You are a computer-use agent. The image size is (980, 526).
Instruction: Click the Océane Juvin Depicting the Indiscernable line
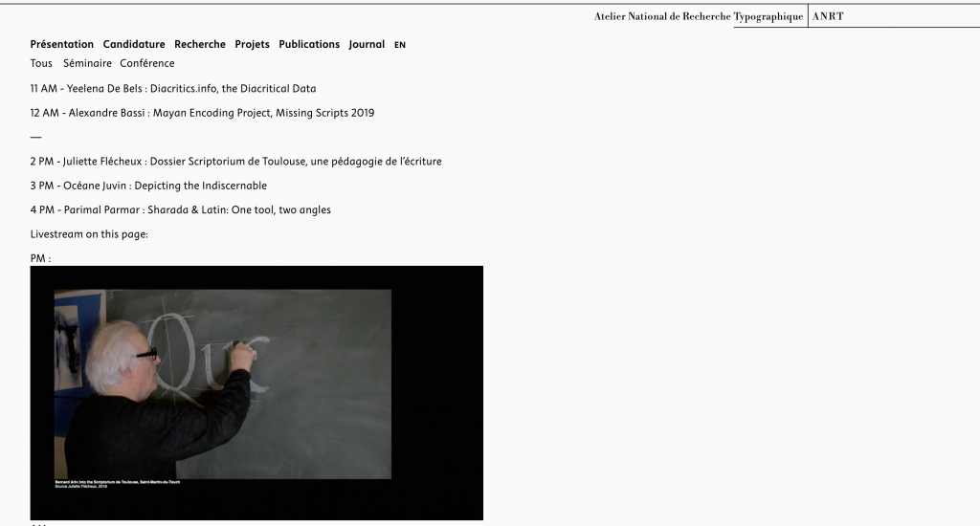[x=148, y=186]
